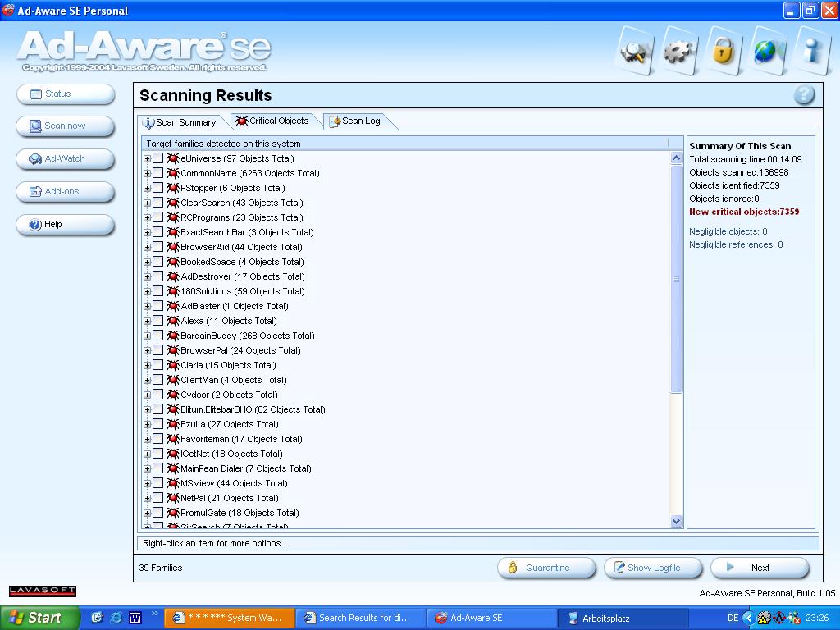Click the scroll down arrow of family list

click(676, 521)
